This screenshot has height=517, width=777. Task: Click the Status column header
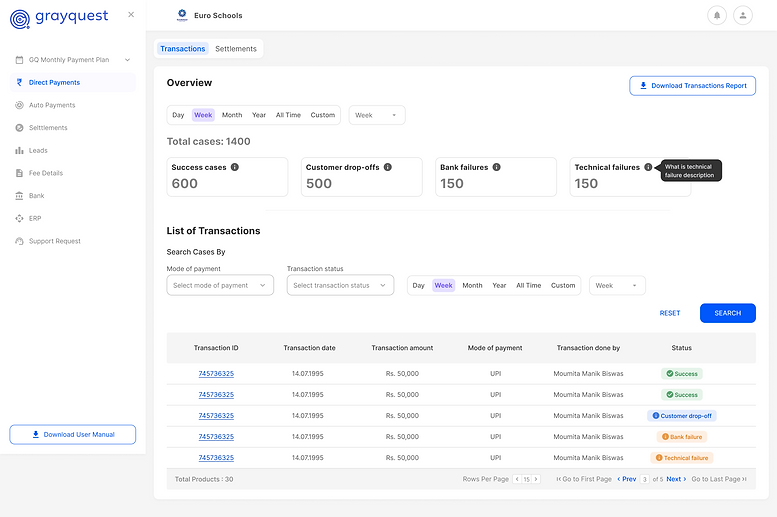pyautogui.click(x=681, y=348)
